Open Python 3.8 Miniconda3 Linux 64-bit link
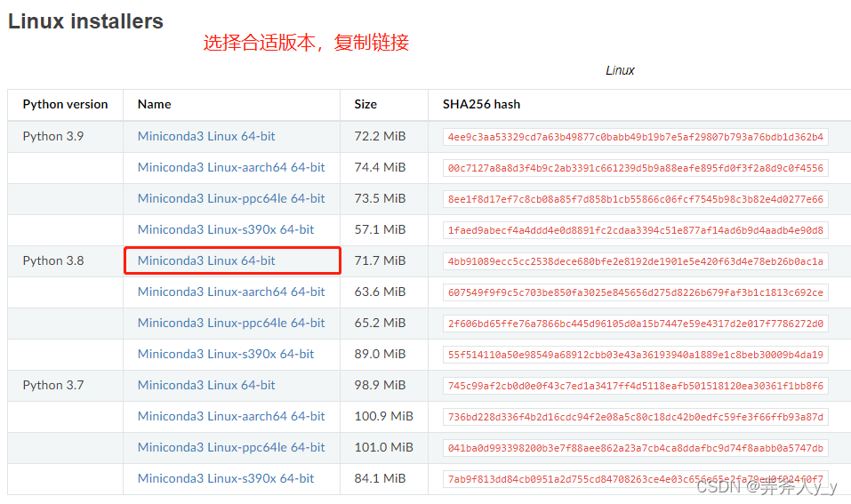The image size is (851, 504). point(206,260)
